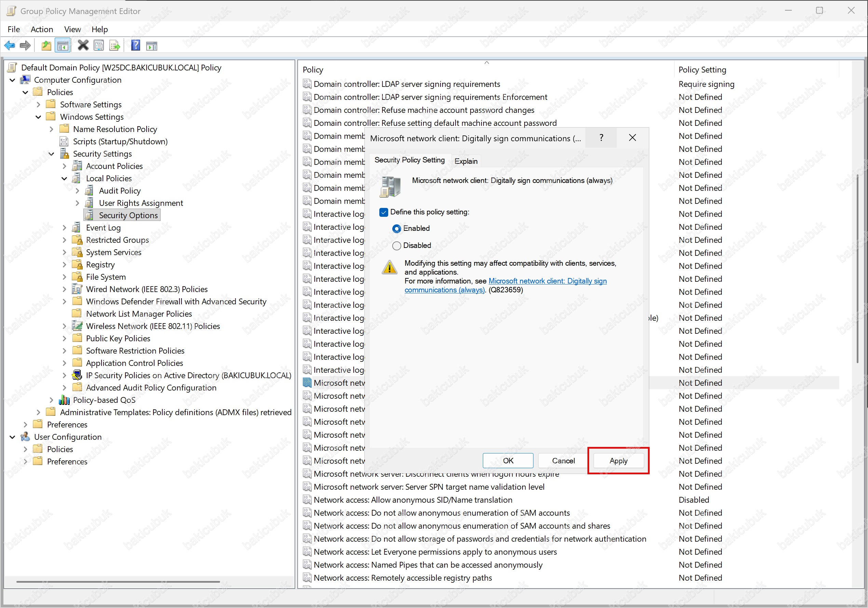Viewport: 868px width, 608px height.
Task: Select the Remotely accessible registry paths policy
Action: click(403, 578)
